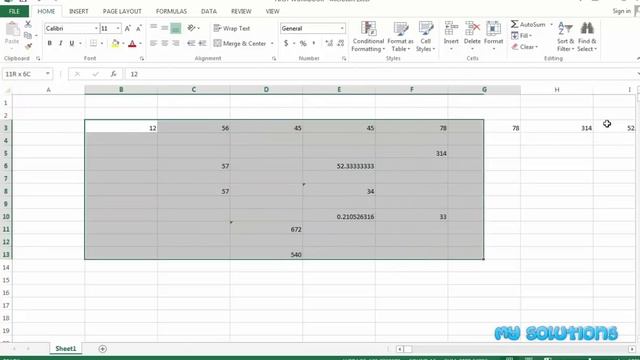The width and height of the screenshot is (640, 360).
Task: Switch to the PAGE LAYOUT tab
Action: pyautogui.click(x=122, y=11)
